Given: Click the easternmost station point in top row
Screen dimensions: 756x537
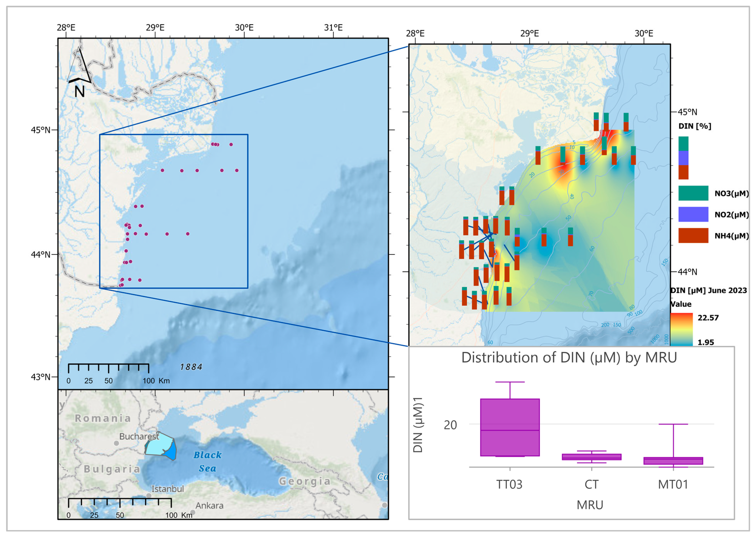Looking at the screenshot, I should [231, 144].
